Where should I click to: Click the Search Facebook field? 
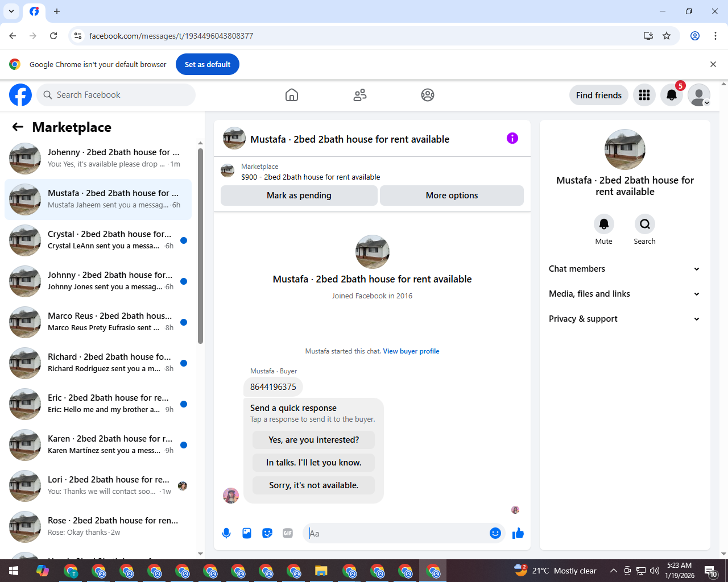pyautogui.click(x=116, y=95)
